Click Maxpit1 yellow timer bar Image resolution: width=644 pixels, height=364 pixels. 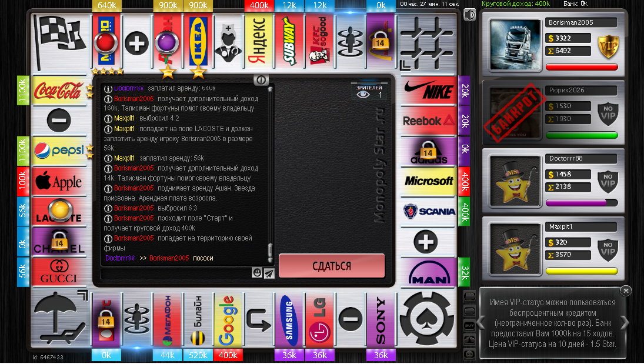[582, 271]
